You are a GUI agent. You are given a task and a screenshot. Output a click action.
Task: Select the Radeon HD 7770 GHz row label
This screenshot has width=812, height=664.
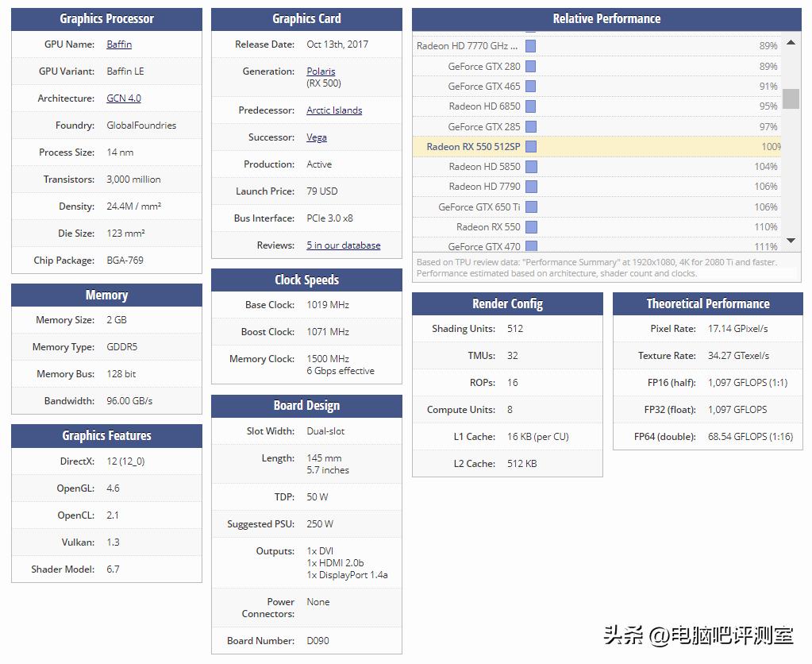point(467,46)
